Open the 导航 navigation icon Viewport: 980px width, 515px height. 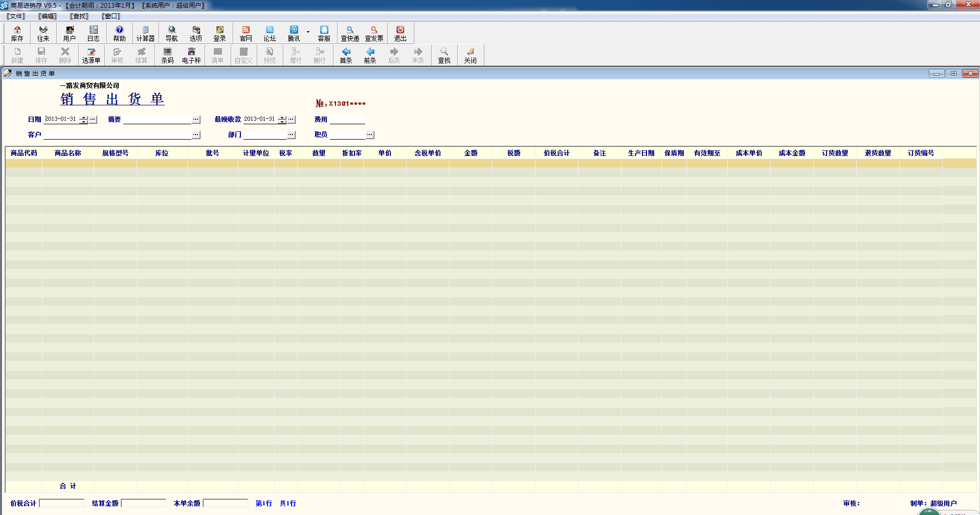(171, 33)
